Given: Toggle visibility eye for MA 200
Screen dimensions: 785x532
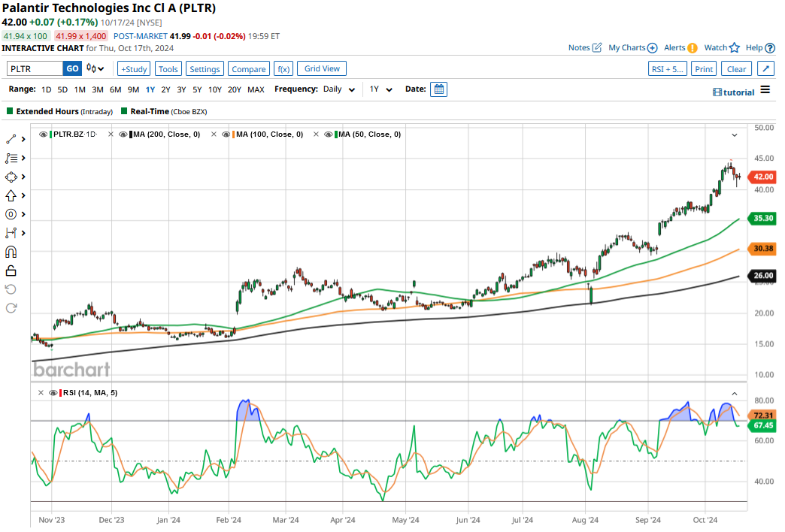Looking at the screenshot, I should 123,135.
